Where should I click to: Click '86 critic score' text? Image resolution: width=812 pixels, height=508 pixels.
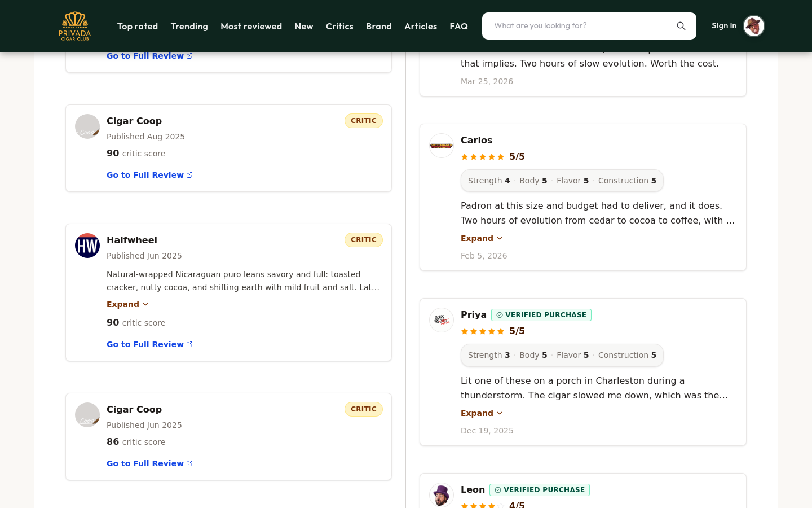tap(136, 442)
